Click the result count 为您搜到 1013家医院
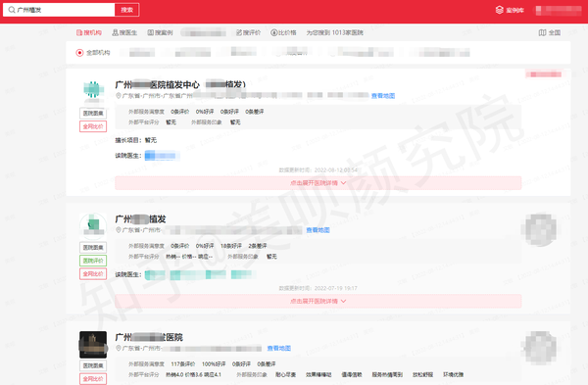588x385 pixels. (x=334, y=32)
